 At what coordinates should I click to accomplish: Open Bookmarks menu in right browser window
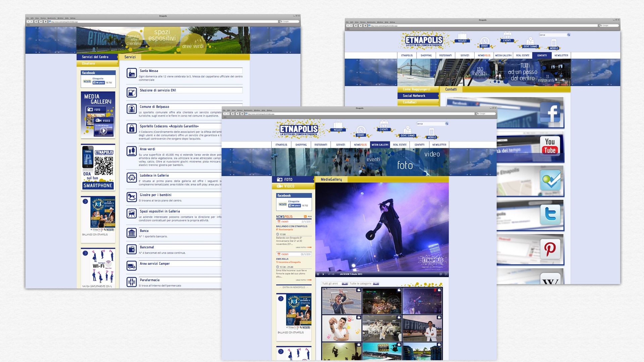371,22
